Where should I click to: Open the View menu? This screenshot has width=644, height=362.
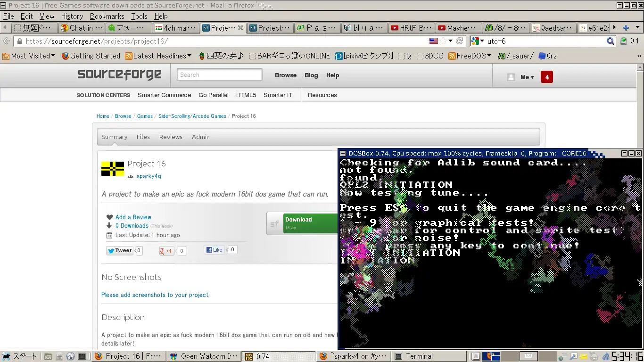point(47,16)
